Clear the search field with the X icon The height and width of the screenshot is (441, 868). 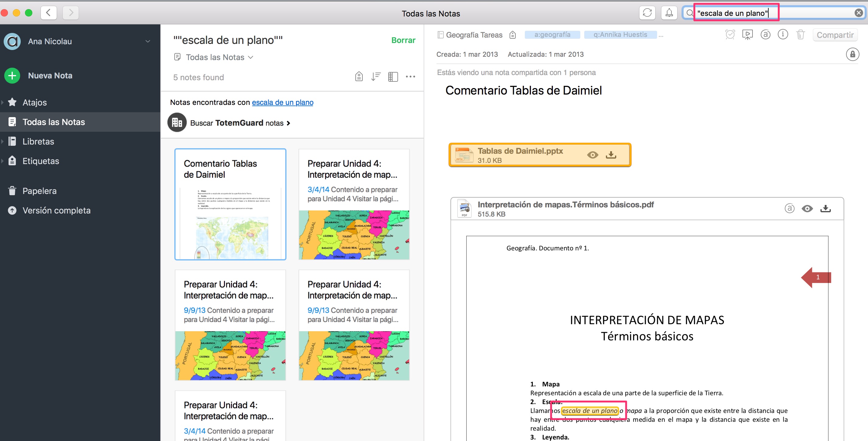tap(859, 13)
